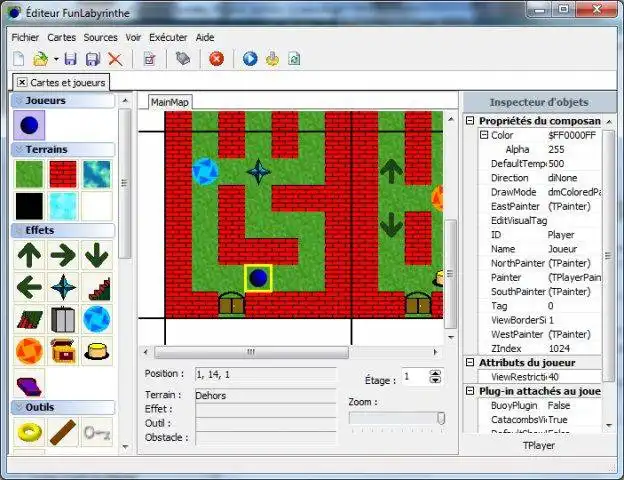Select the blue ball player in Joueurs
624x480 pixels.
click(29, 125)
